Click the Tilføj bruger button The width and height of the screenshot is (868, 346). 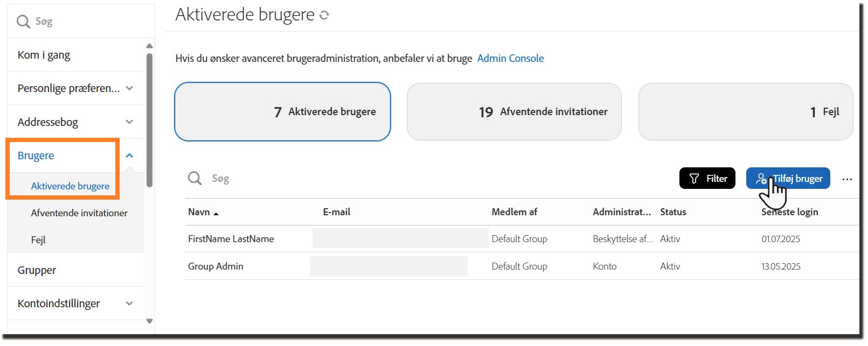[788, 178]
